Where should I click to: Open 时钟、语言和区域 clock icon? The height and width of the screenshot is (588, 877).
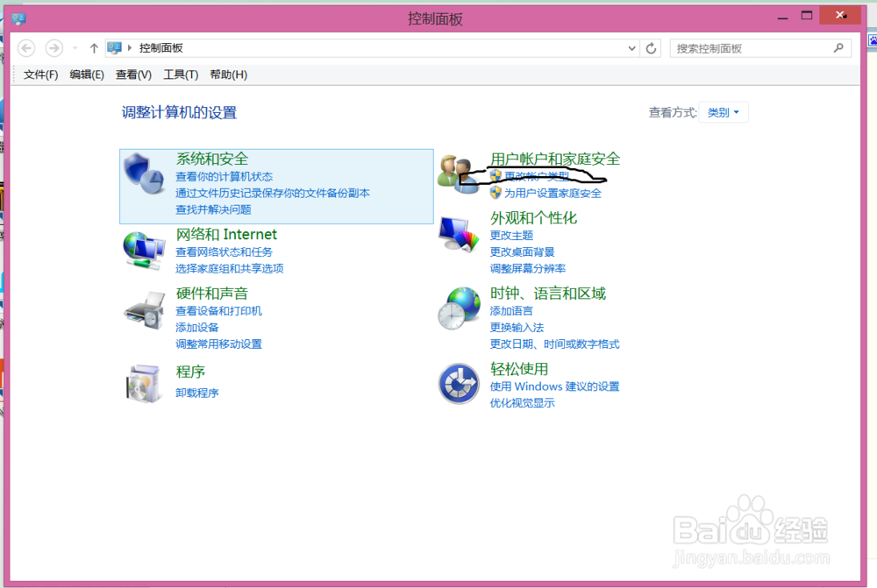458,309
